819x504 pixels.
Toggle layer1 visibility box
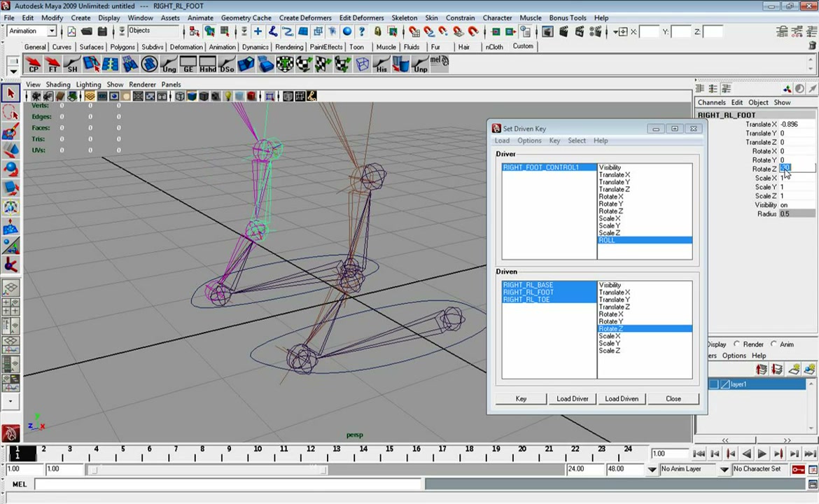(x=713, y=384)
